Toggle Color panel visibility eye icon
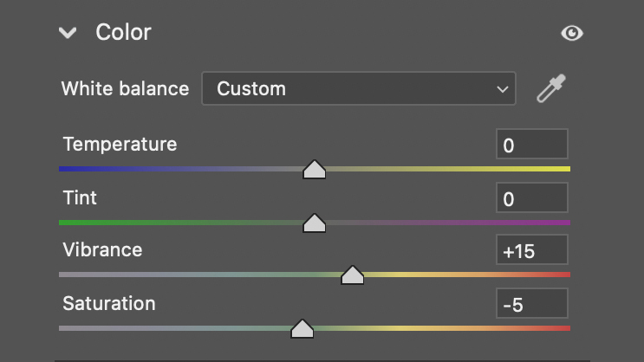Image resolution: width=644 pixels, height=362 pixels. click(x=572, y=33)
